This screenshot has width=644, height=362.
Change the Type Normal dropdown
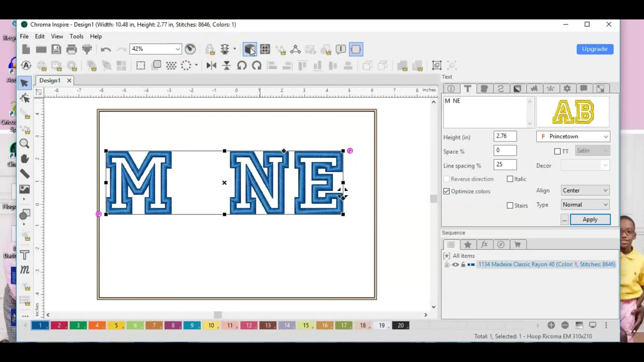click(x=585, y=204)
